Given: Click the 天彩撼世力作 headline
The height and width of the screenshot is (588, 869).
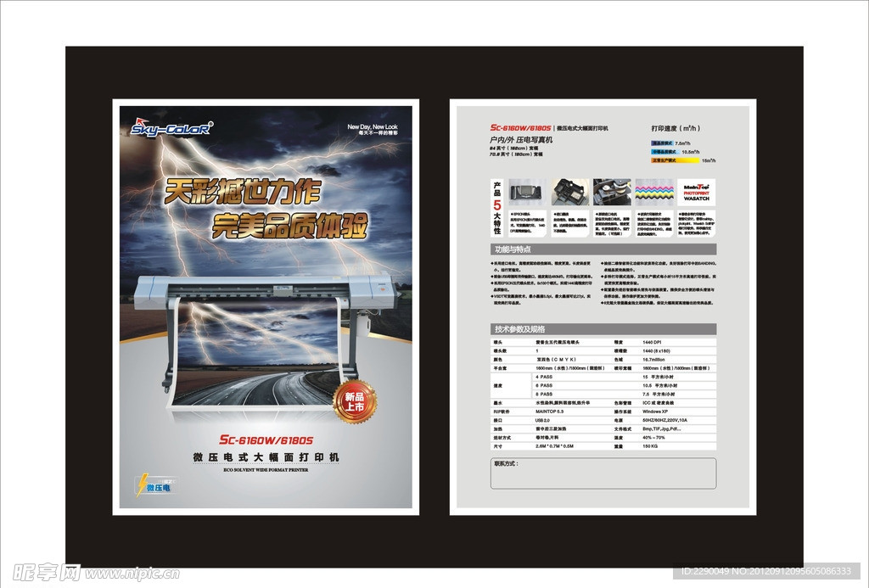Looking at the screenshot, I should point(242,192).
